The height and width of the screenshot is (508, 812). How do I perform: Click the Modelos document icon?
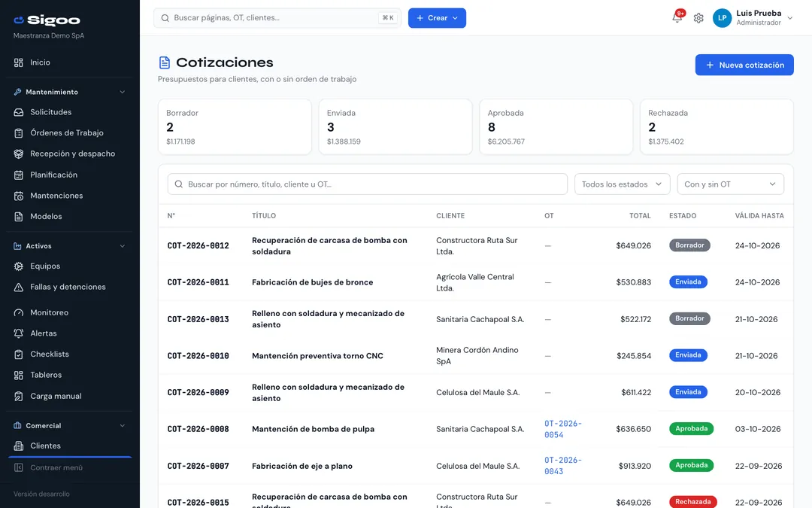click(19, 216)
